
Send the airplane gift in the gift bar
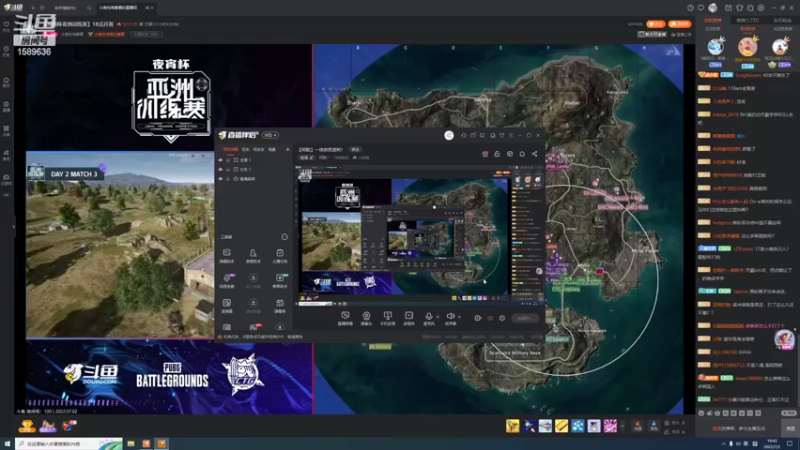coord(545,426)
